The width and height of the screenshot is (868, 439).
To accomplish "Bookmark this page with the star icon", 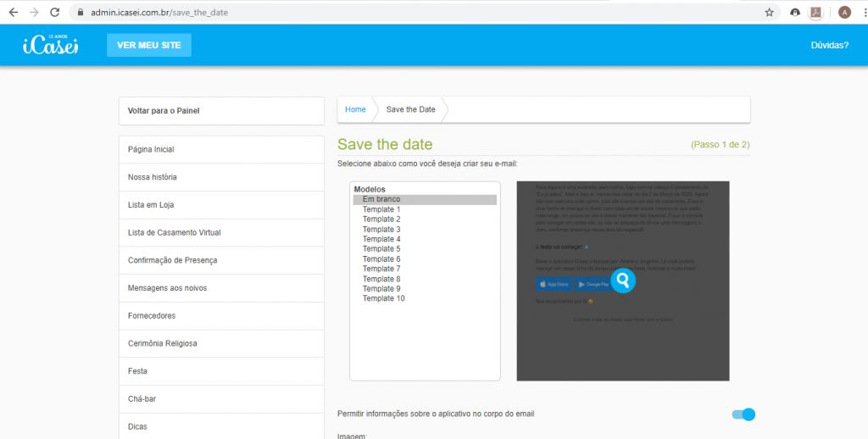I will point(769,12).
